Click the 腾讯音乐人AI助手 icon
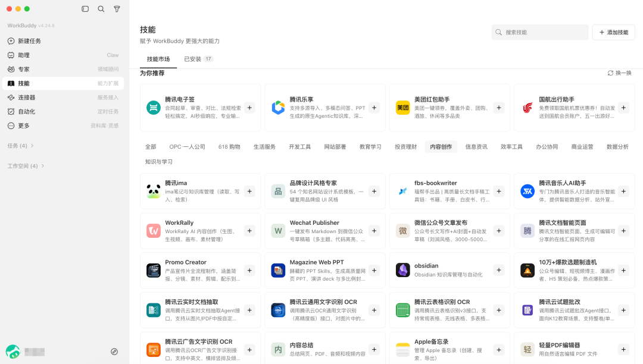 pos(527,191)
